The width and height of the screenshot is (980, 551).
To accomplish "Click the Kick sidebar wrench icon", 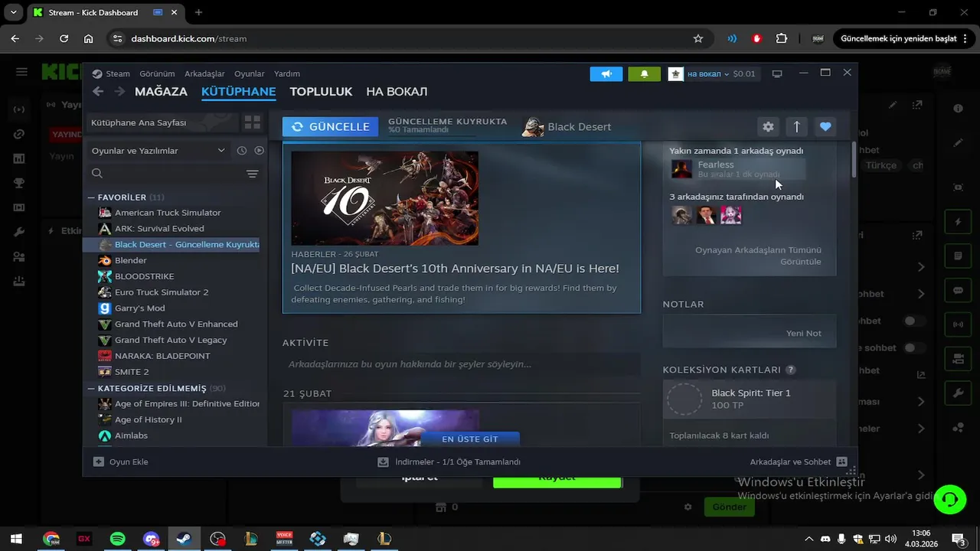I will [19, 232].
